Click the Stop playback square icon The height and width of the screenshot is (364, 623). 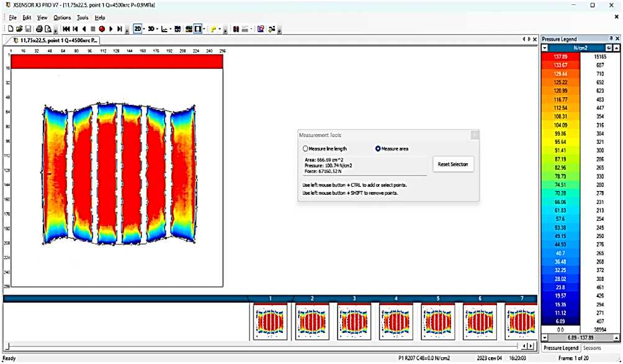93,29
